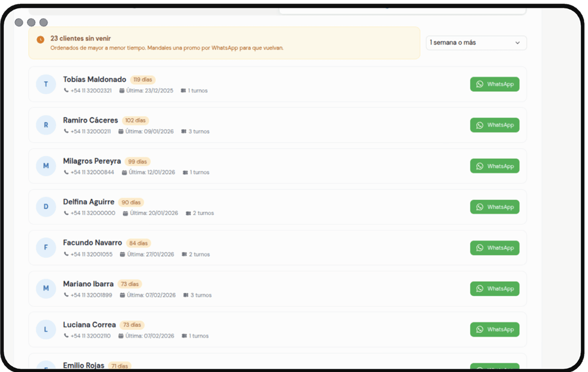The image size is (588, 372).
Task: Click phone number '+54 11 32000000'
Action: point(93,213)
